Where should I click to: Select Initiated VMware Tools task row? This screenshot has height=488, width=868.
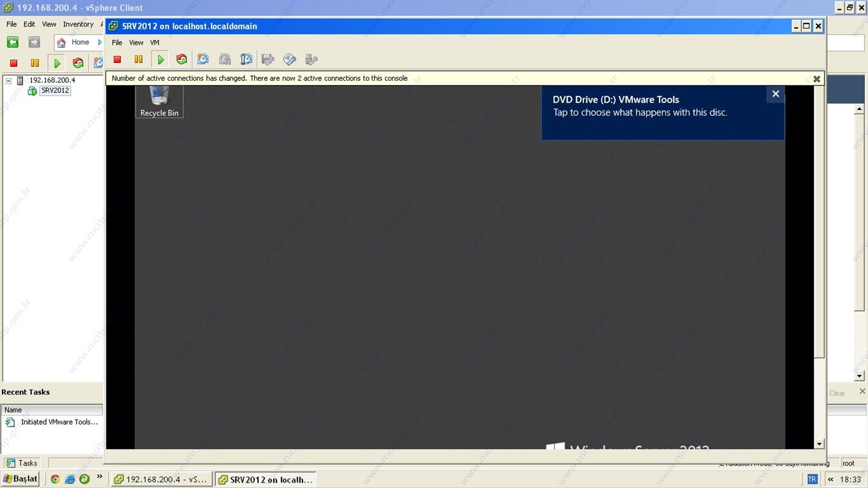[52, 422]
